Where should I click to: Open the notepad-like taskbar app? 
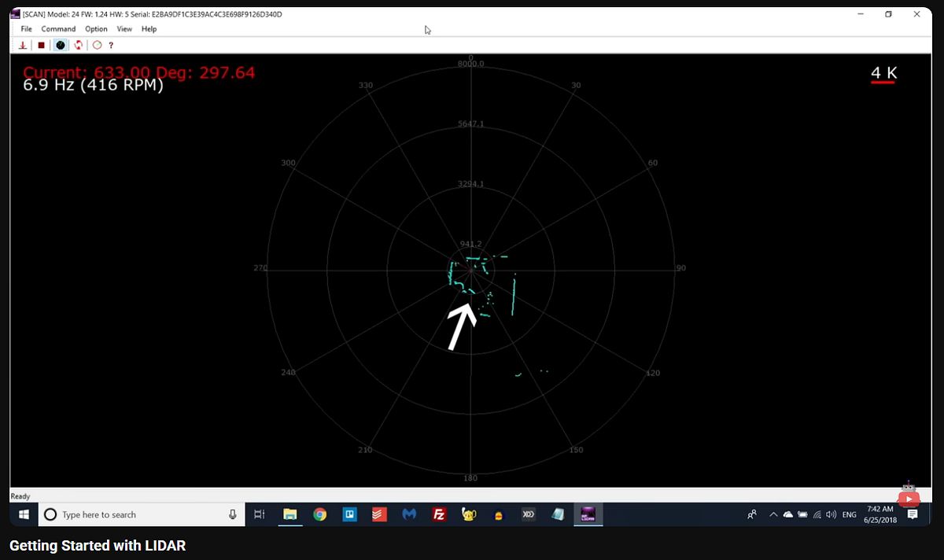558,514
